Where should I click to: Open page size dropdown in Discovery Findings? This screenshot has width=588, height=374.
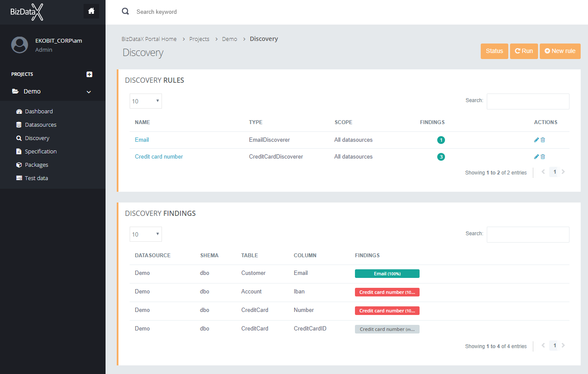point(146,234)
